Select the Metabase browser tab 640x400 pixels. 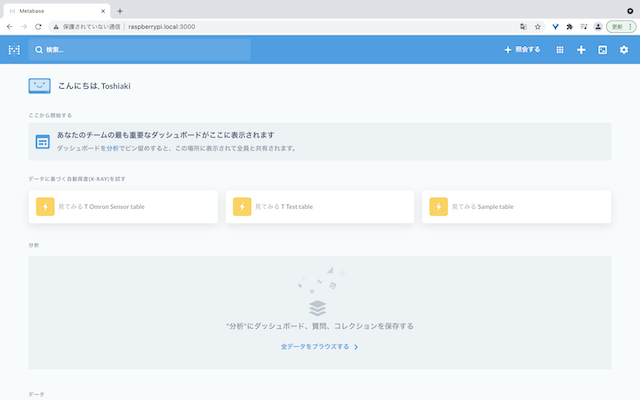57,11
